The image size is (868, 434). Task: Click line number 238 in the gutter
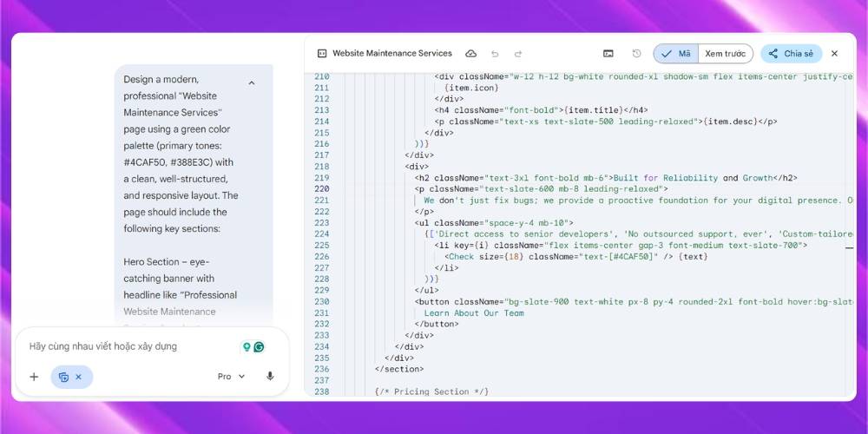[x=322, y=392]
